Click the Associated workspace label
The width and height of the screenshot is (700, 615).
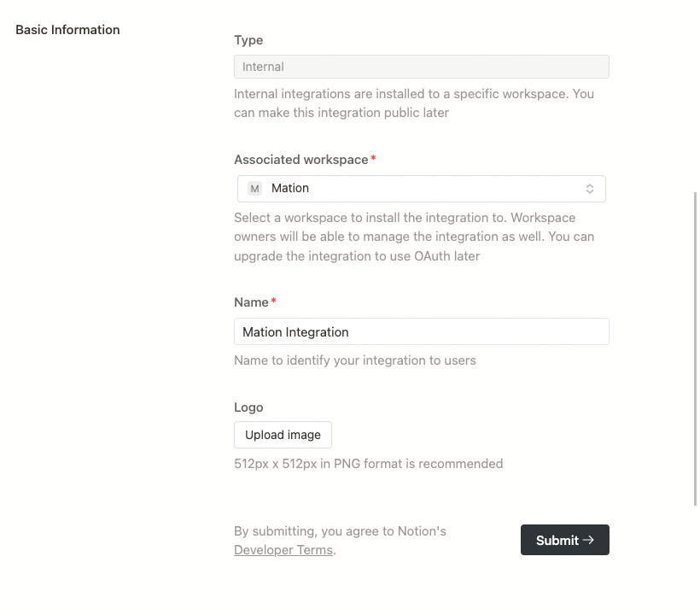pos(301,160)
